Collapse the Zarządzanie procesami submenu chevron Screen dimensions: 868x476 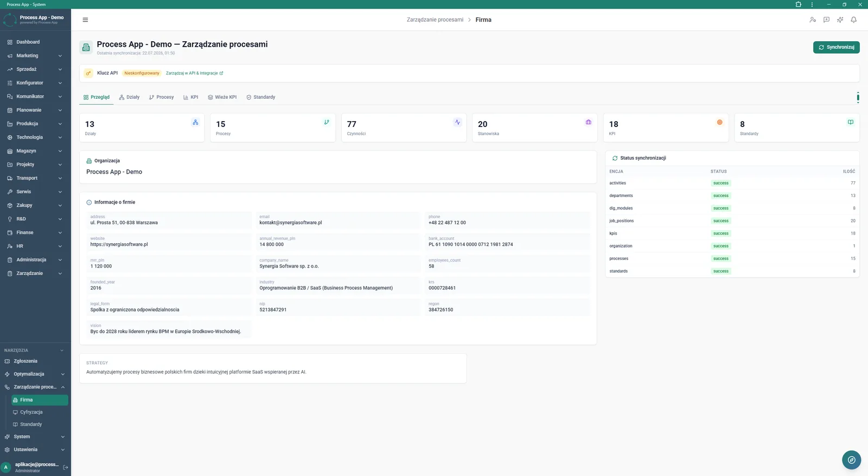coord(63,388)
